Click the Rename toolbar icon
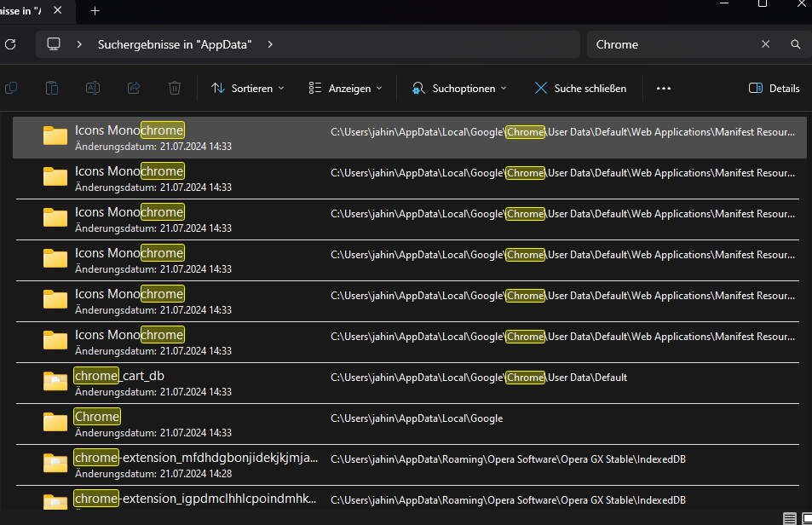812x525 pixels. coord(93,88)
